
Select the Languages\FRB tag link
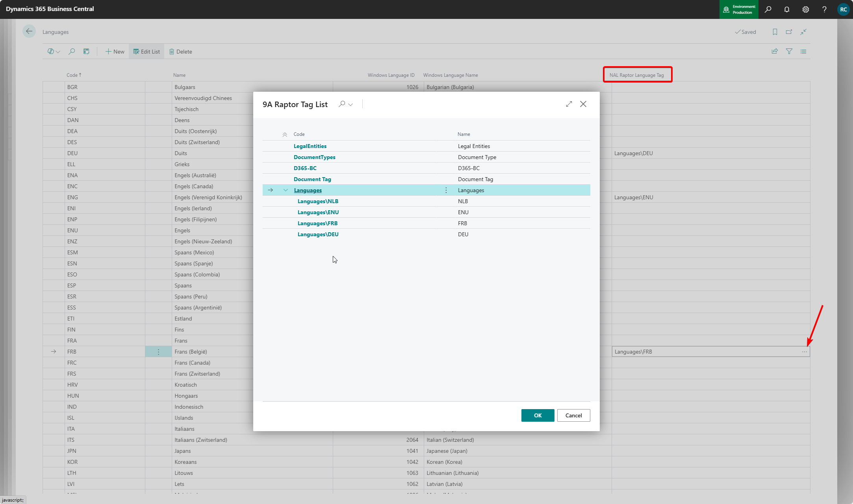click(x=317, y=223)
